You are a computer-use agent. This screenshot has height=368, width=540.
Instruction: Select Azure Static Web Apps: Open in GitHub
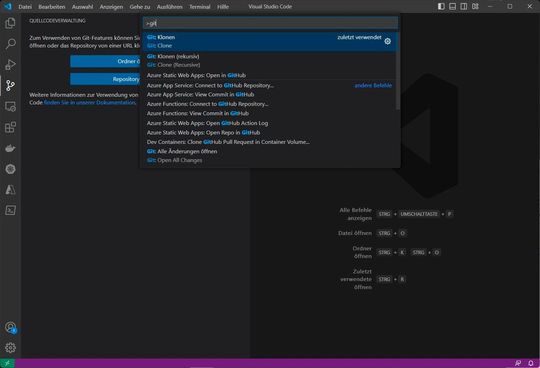coord(269,75)
